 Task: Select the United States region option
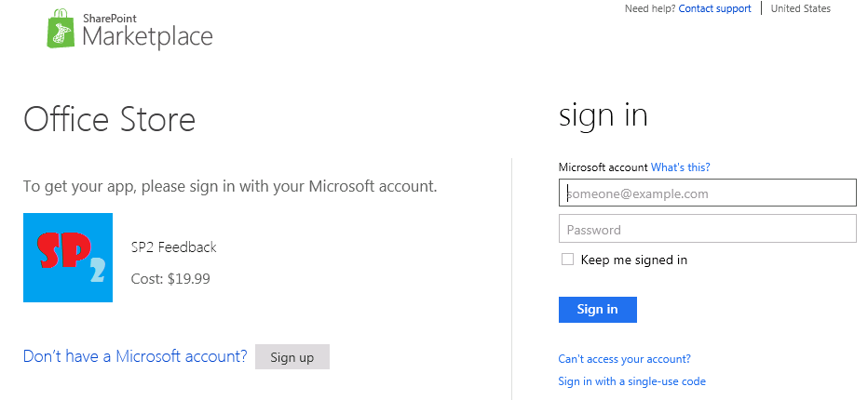point(800,8)
